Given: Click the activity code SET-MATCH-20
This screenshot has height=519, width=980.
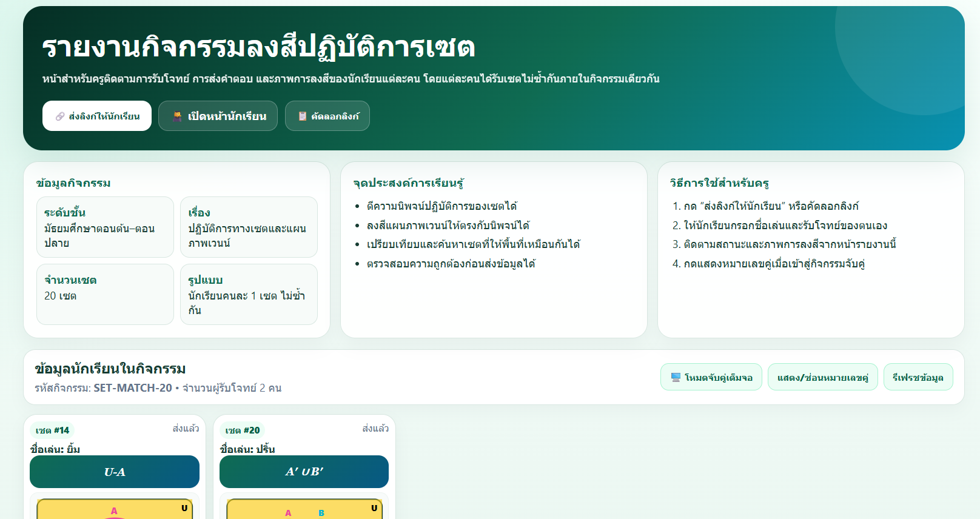Looking at the screenshot, I should tap(133, 388).
